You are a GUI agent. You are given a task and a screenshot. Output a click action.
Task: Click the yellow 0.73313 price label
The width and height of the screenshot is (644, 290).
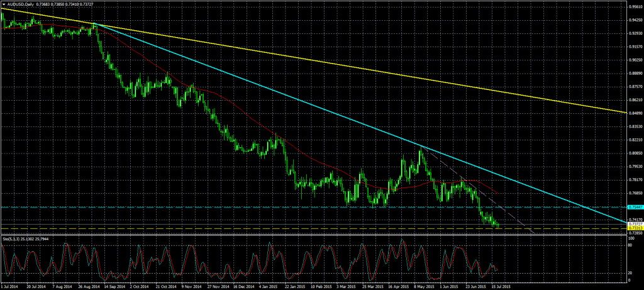point(635,228)
